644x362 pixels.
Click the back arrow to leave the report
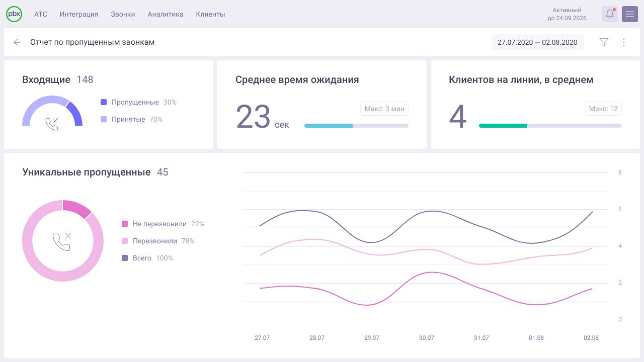(17, 42)
